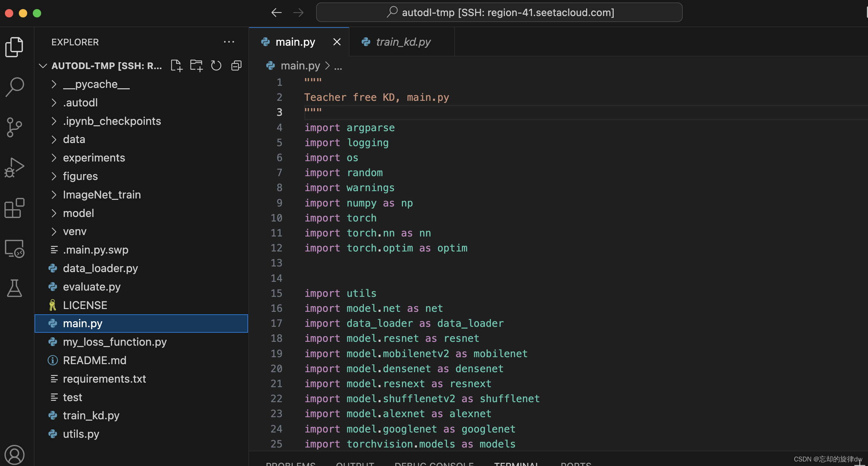Click the autodl-tmp command center search box
Screen dimensions: 868x466
499,13
